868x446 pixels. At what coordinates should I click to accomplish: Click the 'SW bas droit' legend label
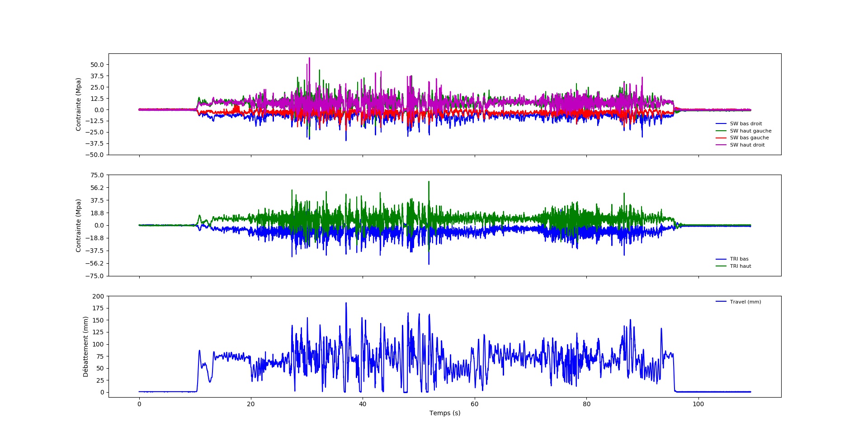click(x=745, y=123)
